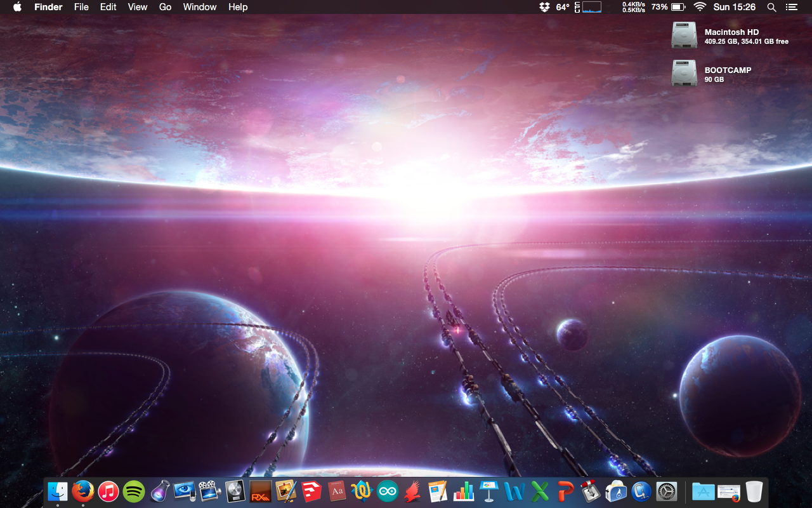Open the blue eye screen-sharing Dock icon
The width and height of the screenshot is (812, 508).
(185, 491)
